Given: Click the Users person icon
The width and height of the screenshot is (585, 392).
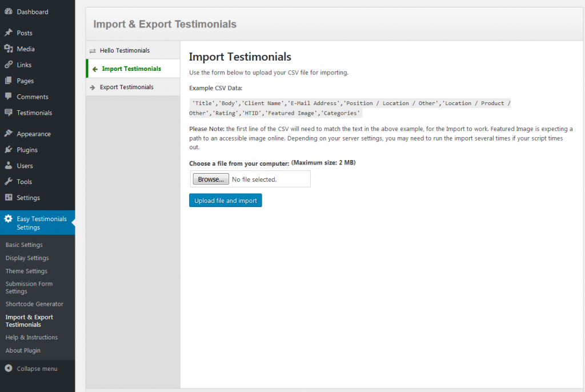Looking at the screenshot, I should click(x=9, y=166).
